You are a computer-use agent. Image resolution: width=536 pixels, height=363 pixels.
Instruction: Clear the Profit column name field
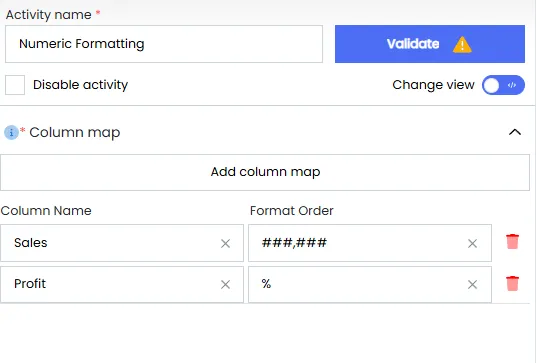coord(225,284)
